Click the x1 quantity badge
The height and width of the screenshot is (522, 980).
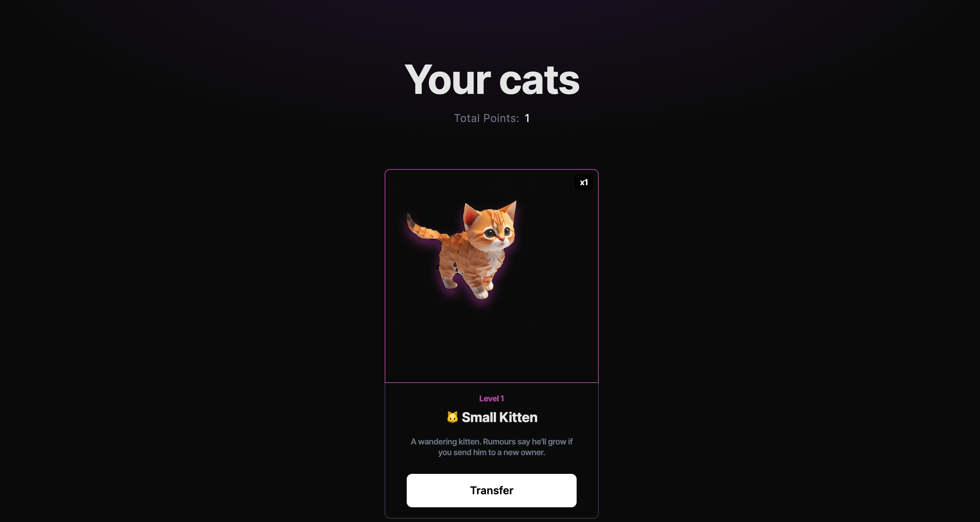coord(584,182)
